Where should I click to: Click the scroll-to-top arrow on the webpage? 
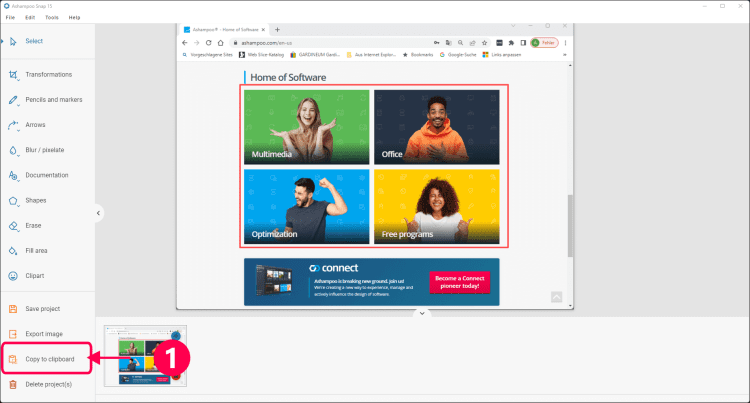(x=556, y=297)
